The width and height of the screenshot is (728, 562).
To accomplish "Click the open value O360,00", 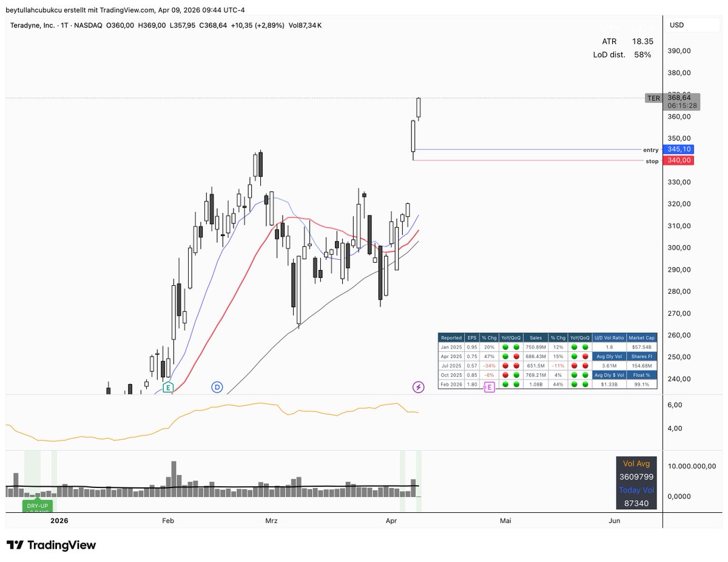I will click(x=121, y=25).
